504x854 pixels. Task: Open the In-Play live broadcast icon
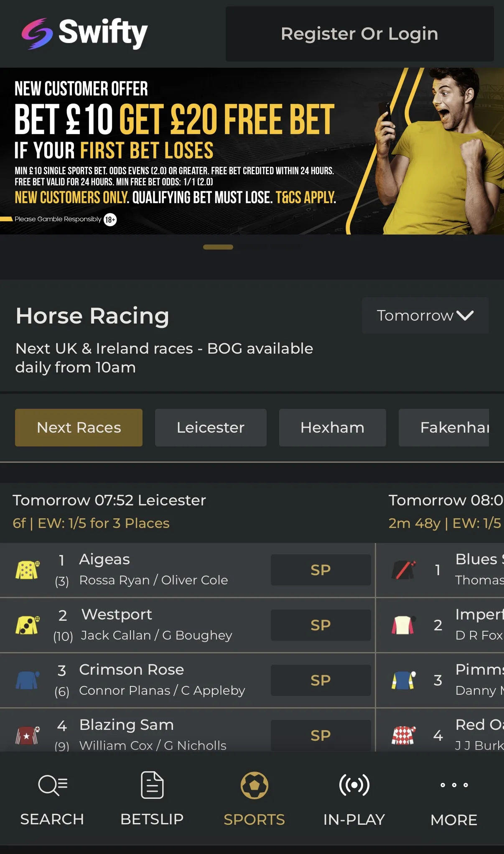354,785
